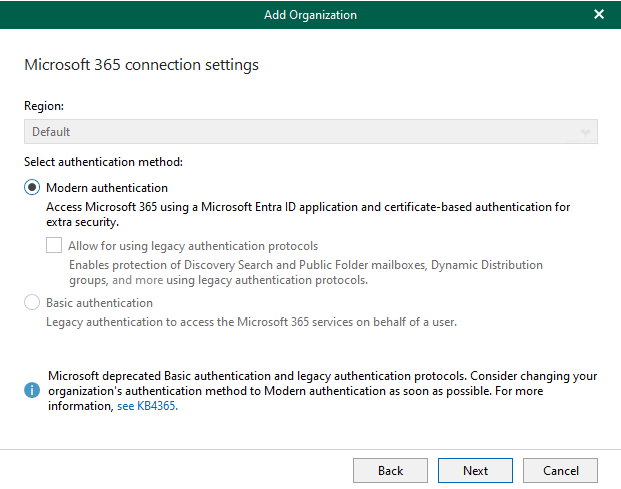Click the Microsoft Entra ID description text

point(308,214)
